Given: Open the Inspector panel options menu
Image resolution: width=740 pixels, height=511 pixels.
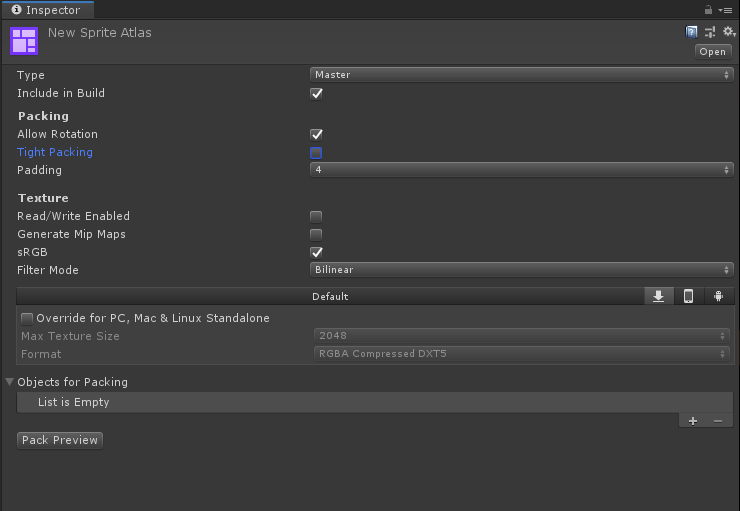Looking at the screenshot, I should click(x=725, y=10).
